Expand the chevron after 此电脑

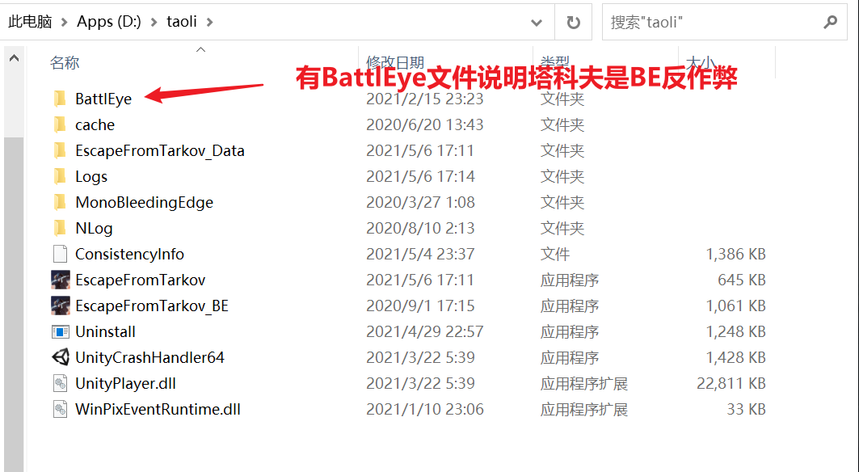[x=65, y=22]
